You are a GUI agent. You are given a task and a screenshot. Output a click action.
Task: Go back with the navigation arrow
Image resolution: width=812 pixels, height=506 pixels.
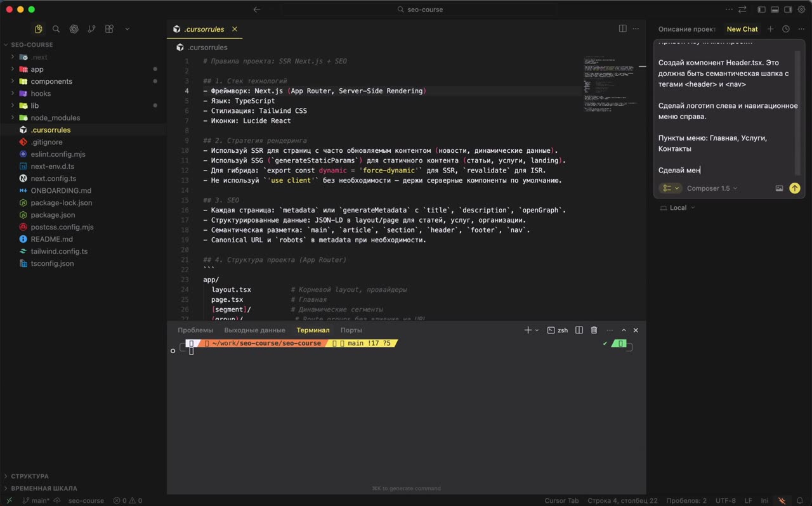[x=257, y=10]
